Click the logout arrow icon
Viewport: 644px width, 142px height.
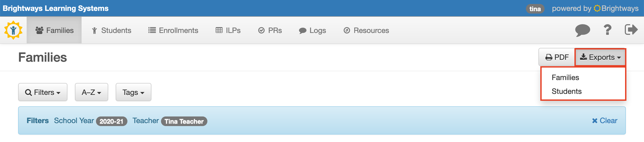(631, 30)
